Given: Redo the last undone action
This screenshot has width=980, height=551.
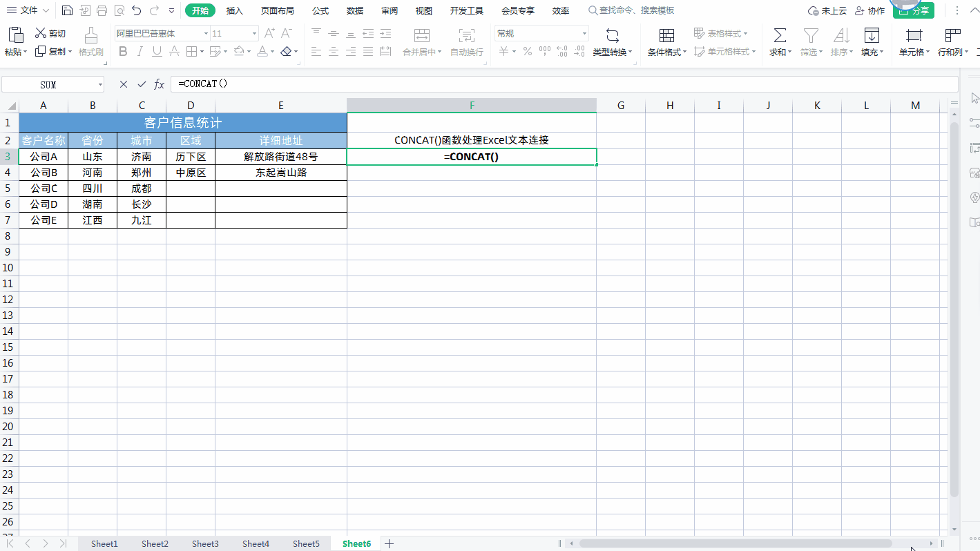Looking at the screenshot, I should tap(154, 10).
